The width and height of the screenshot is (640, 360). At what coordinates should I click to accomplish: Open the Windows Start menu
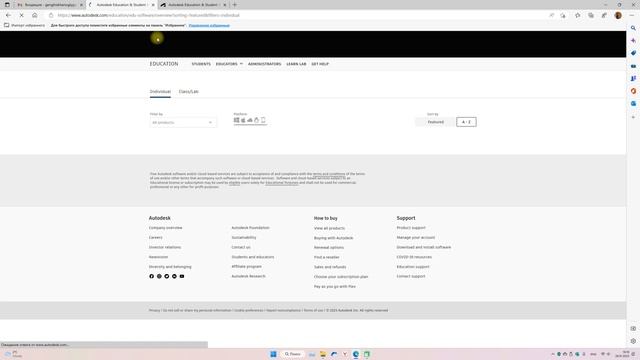(x=273, y=354)
